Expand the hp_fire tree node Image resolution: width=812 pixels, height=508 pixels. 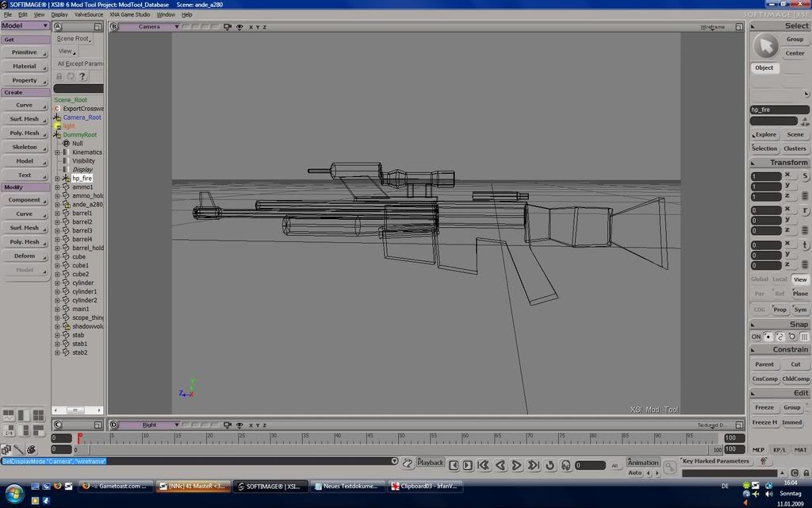pos(57,179)
